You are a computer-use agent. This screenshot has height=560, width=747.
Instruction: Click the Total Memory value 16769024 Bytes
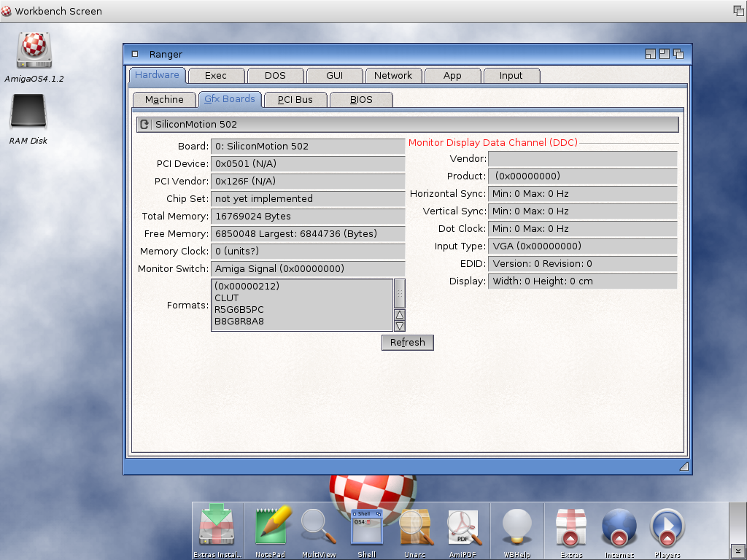(308, 216)
